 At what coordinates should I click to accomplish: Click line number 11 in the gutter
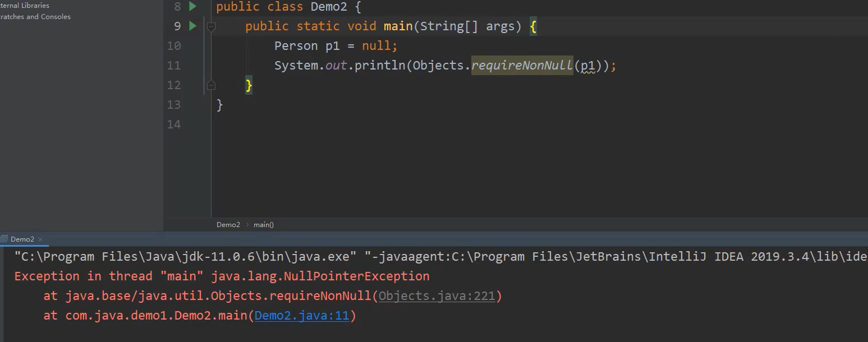click(174, 66)
